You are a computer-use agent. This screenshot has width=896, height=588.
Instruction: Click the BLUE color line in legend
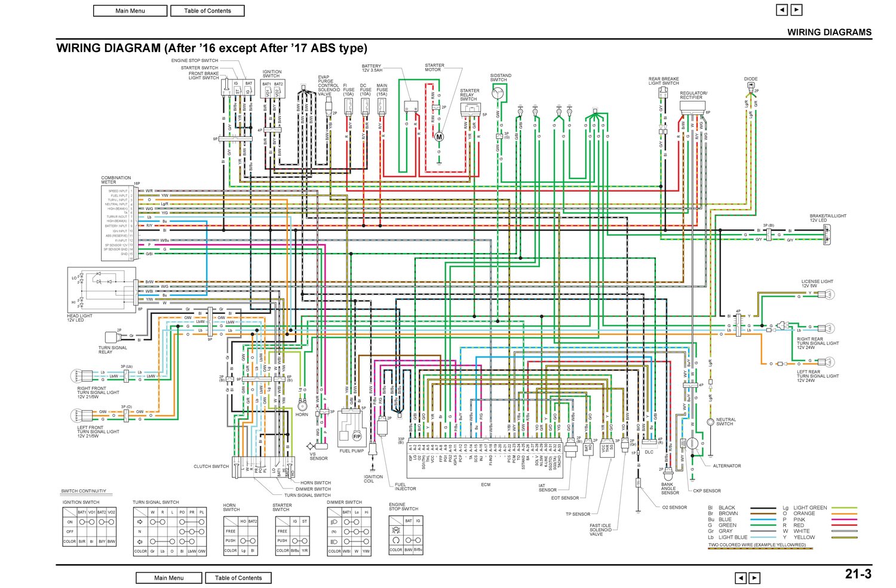coord(763,519)
